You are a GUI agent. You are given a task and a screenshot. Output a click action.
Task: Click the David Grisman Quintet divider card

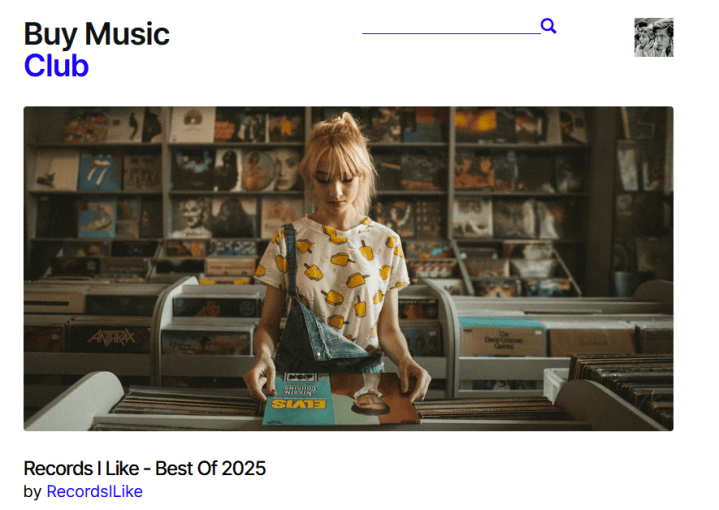503,342
